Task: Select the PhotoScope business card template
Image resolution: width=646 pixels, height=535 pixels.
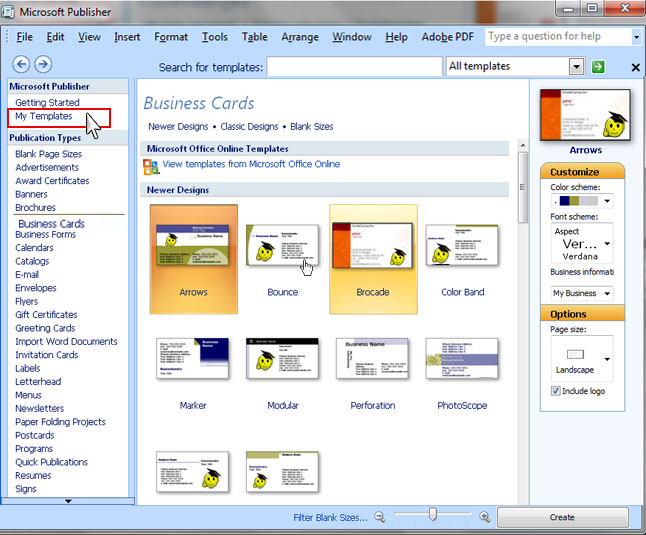Action: 462,374
